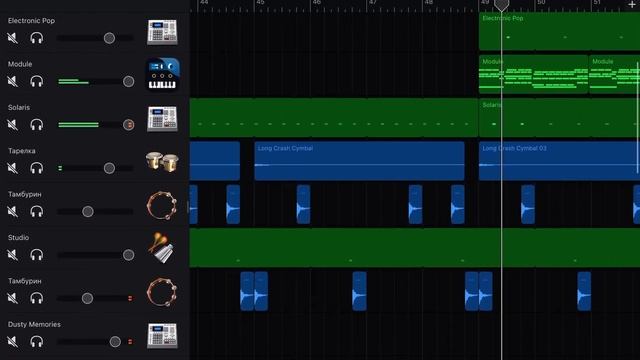
Task: Solo the Electronic Pop track with headphones icon
Action: pos(37,38)
